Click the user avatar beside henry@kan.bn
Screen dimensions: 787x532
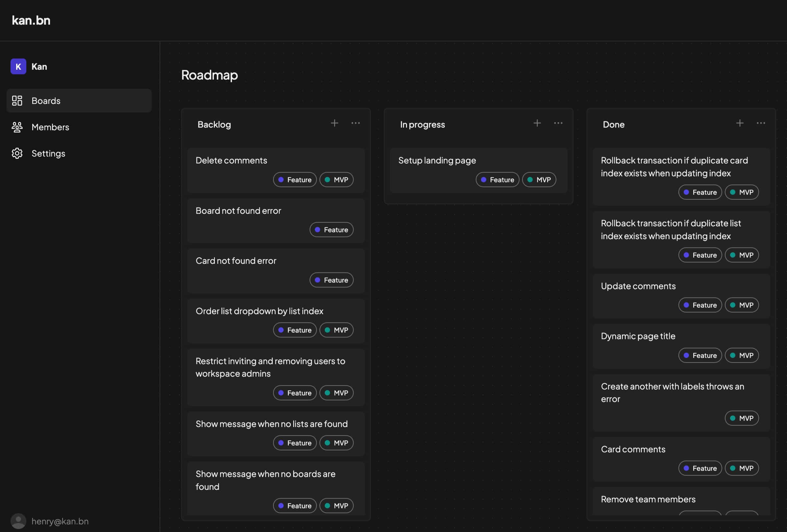[x=18, y=521]
